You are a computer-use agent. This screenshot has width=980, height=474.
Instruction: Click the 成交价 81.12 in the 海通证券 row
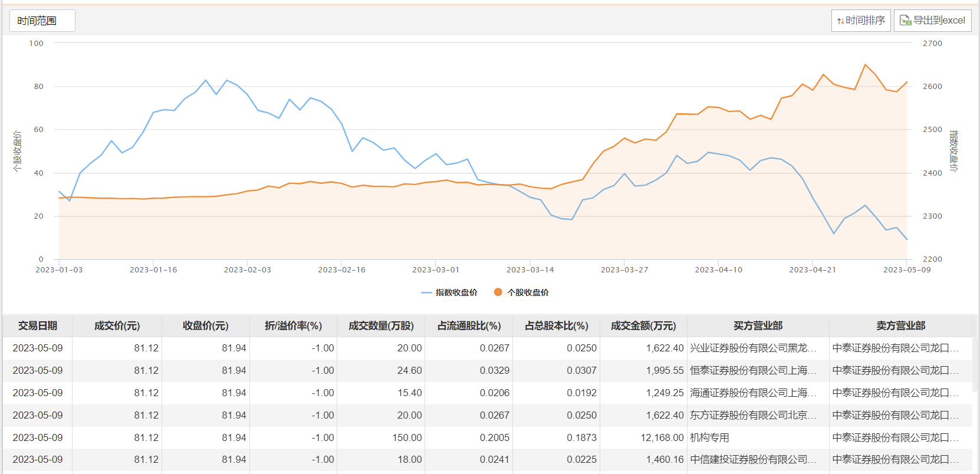(146, 393)
